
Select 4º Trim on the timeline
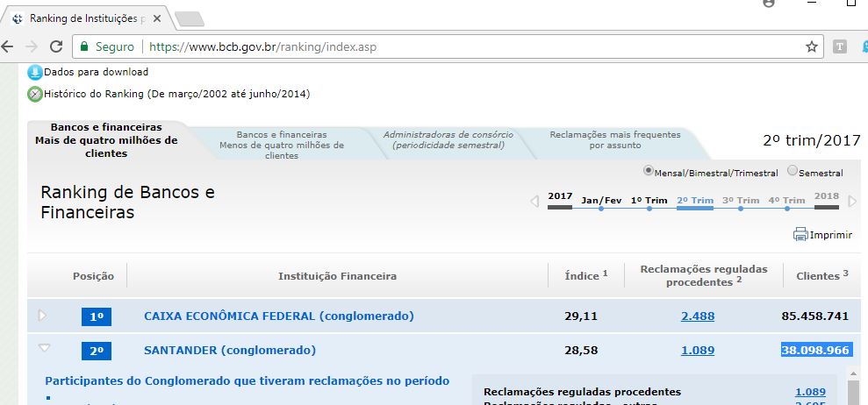[x=786, y=200]
